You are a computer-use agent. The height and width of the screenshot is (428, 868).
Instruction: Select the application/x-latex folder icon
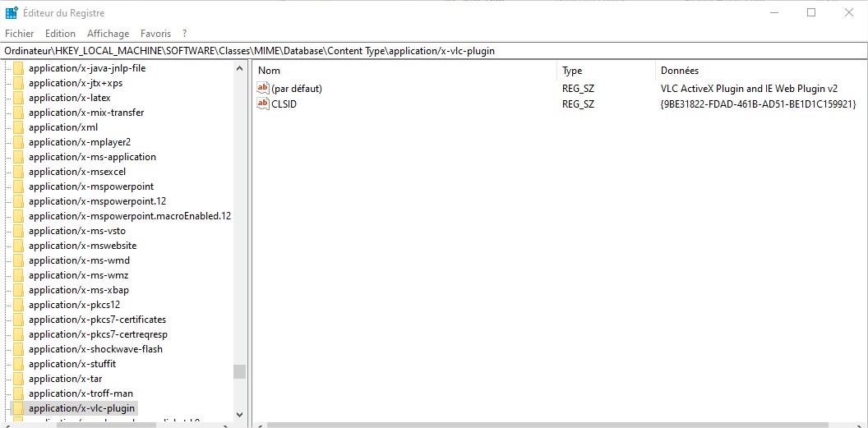[x=19, y=98]
